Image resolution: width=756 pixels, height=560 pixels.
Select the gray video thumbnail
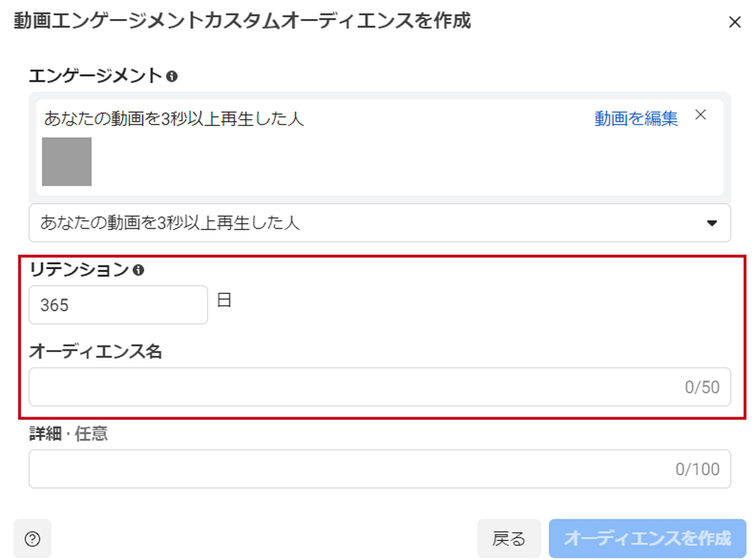point(66,162)
